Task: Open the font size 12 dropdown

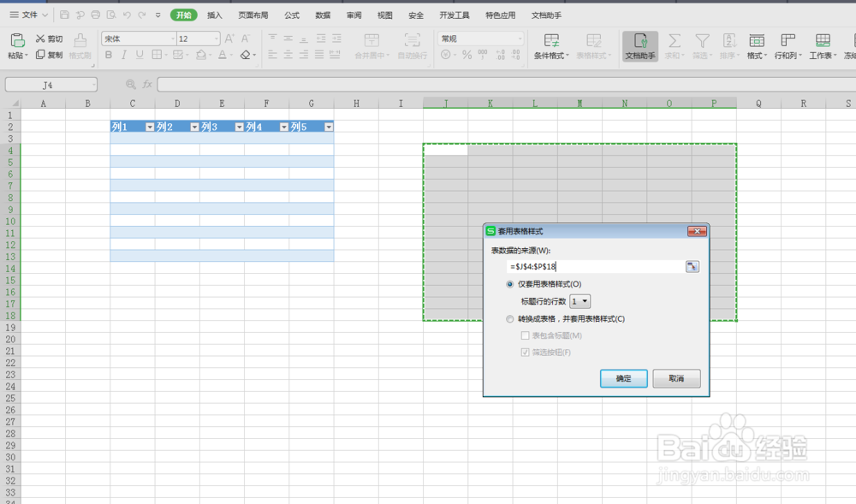Action: pos(217,39)
